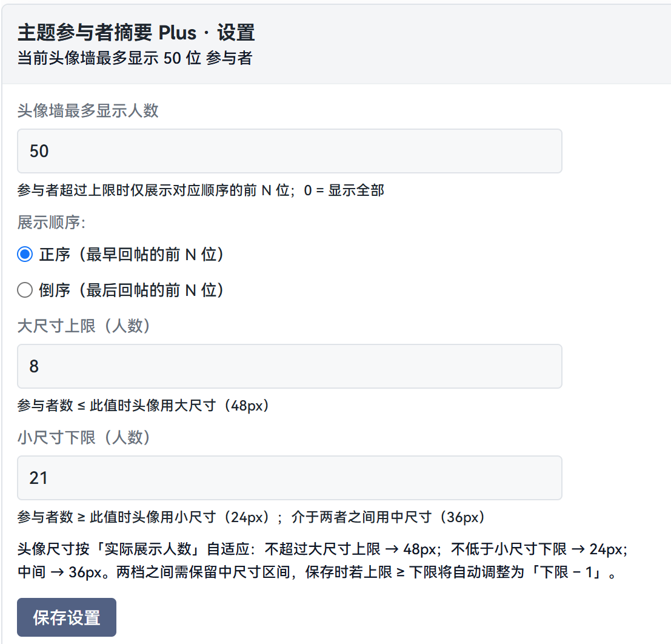The image size is (671, 644).
Task: Click the 主题参与者摘要 Plus · 设置 heading
Action: pyautogui.click(x=136, y=33)
